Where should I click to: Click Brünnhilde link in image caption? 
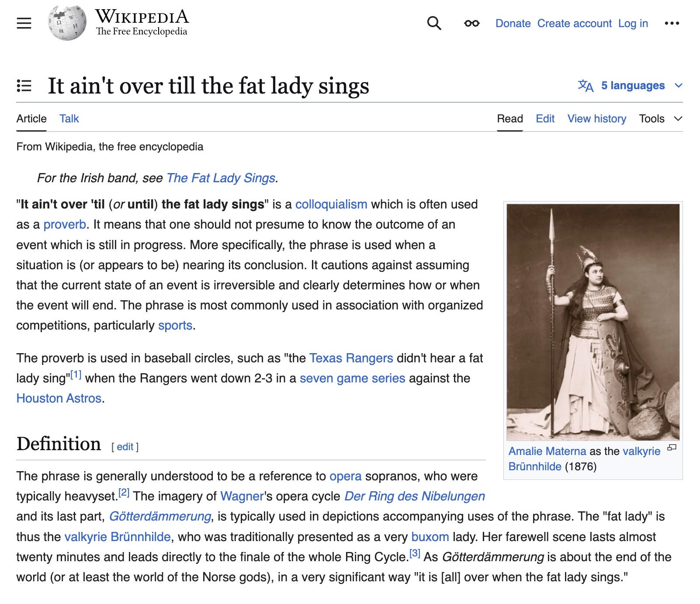(535, 466)
